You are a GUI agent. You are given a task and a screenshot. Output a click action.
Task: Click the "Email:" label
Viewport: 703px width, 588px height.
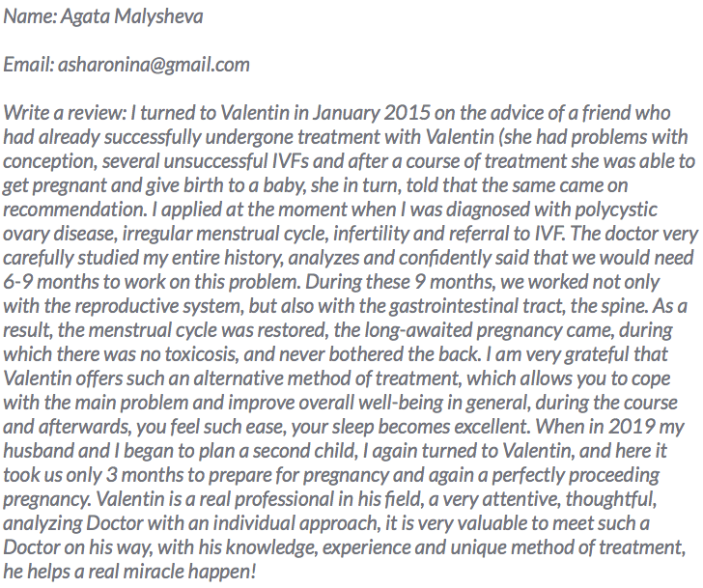28,66
